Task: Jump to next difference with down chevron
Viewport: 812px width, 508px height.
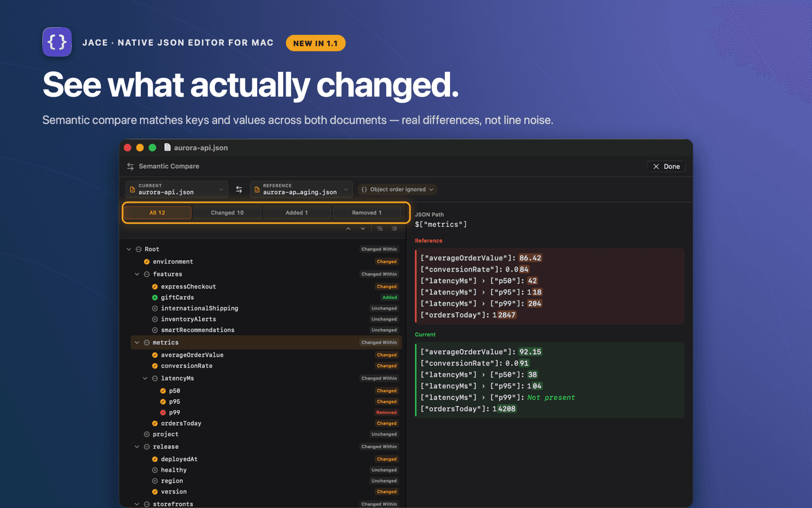Action: [363, 229]
